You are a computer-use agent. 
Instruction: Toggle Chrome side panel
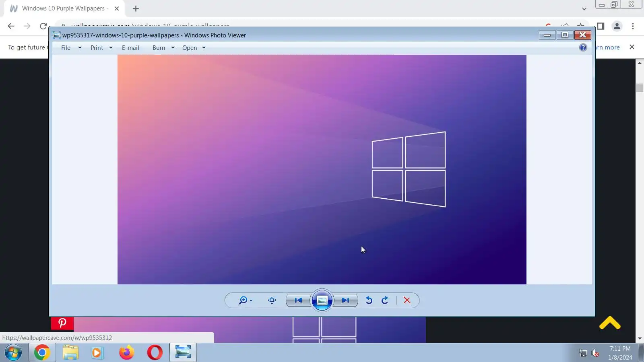click(601, 26)
